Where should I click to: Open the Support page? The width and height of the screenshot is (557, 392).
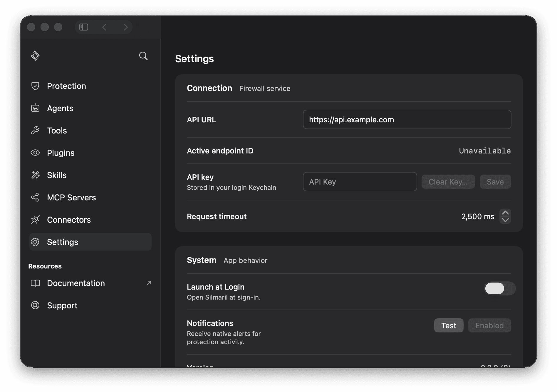[x=90, y=305]
